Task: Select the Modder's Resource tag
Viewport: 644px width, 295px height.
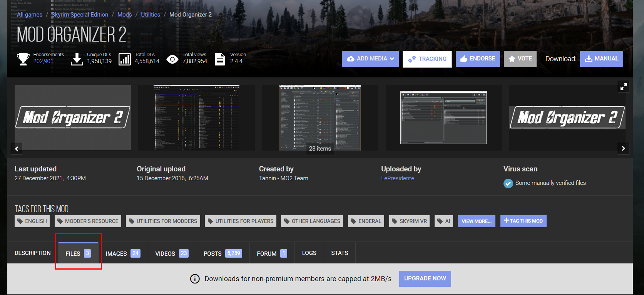Action: (88, 221)
